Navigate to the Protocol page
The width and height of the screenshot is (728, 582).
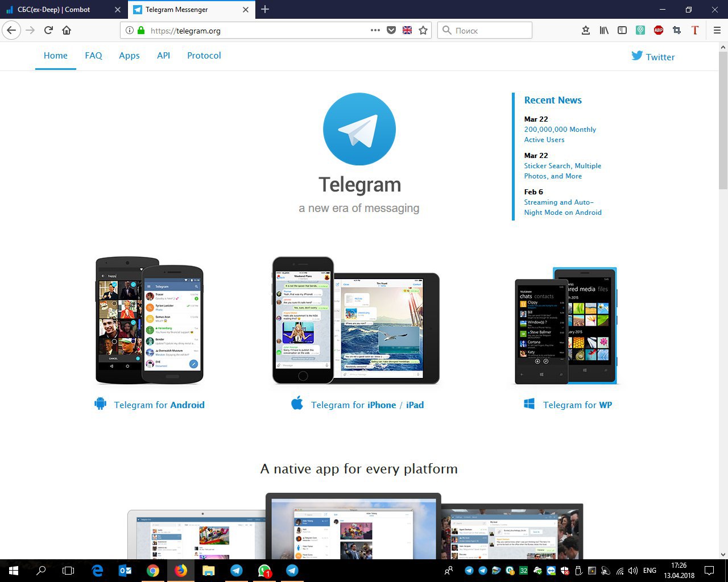click(x=204, y=56)
